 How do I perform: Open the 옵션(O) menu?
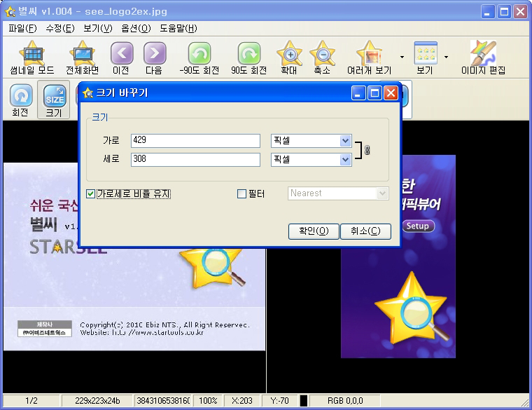136,29
